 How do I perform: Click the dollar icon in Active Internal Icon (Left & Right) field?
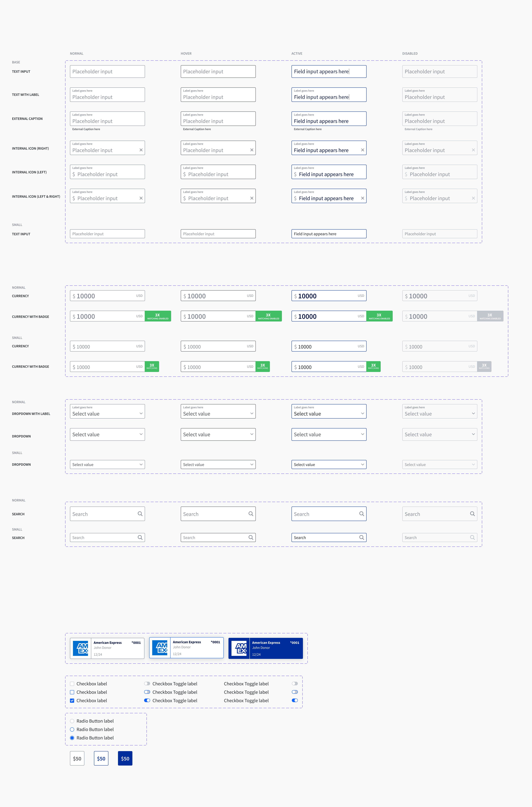295,199
